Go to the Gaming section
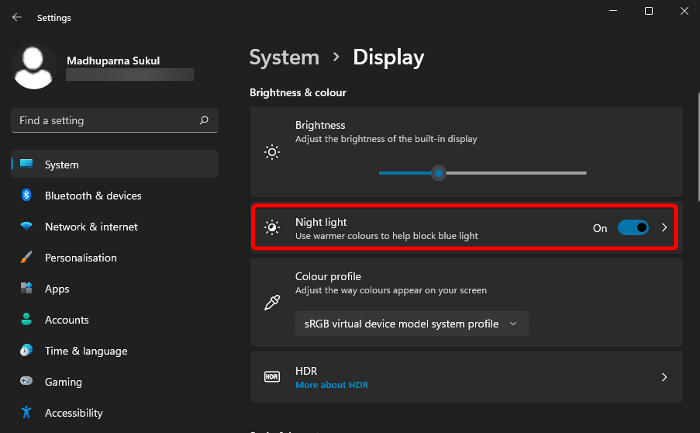 (63, 382)
